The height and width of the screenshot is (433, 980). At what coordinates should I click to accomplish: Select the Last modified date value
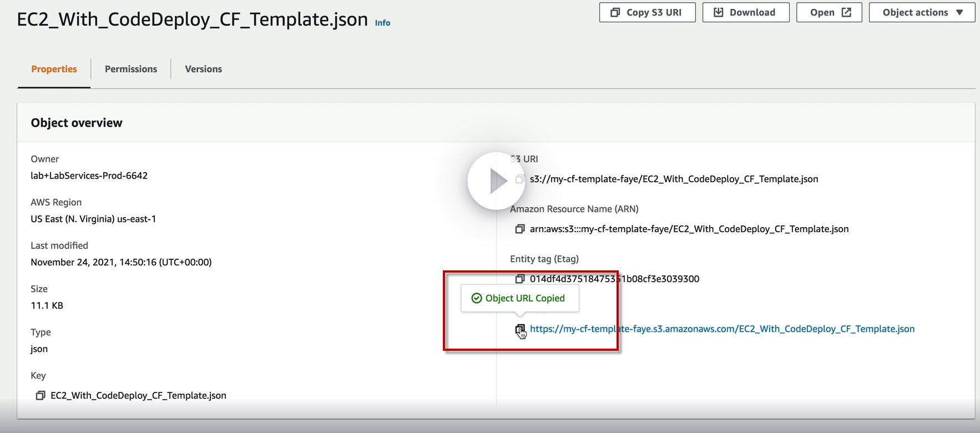pos(121,263)
